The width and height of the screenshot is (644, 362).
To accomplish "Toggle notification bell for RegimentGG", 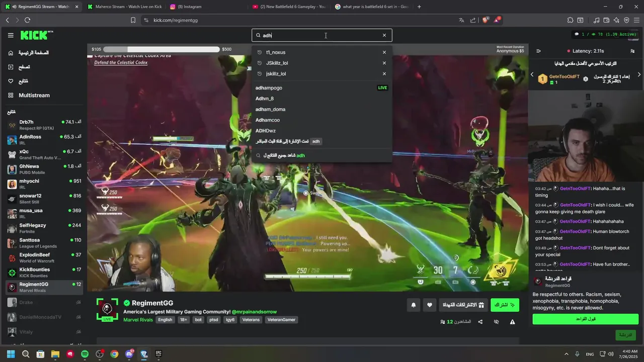I will [x=414, y=305].
